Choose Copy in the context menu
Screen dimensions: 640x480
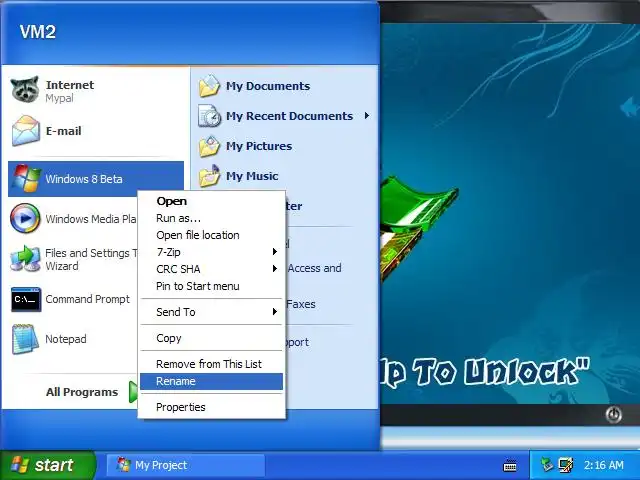point(211,338)
